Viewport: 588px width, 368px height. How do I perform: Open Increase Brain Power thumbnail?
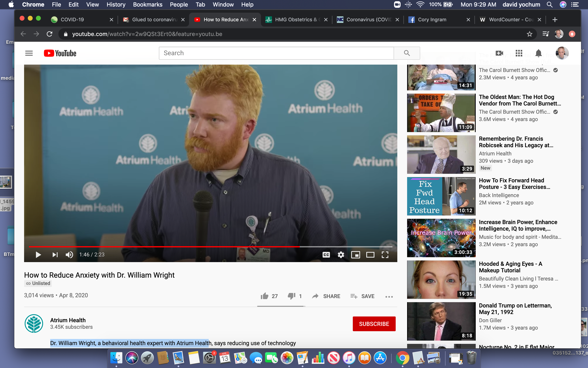441,238
